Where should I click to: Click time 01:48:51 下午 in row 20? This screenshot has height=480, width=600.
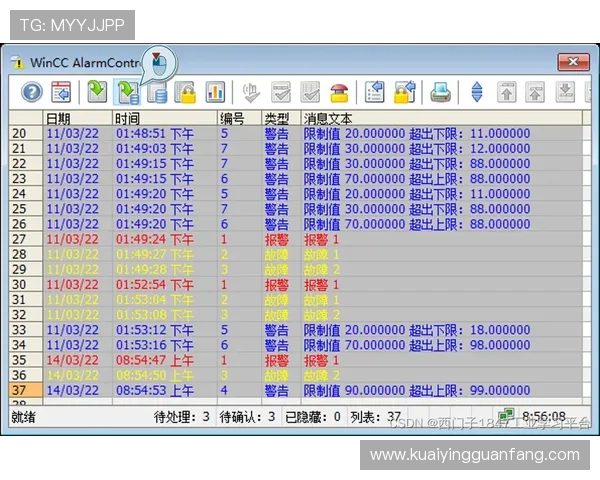coord(155,134)
